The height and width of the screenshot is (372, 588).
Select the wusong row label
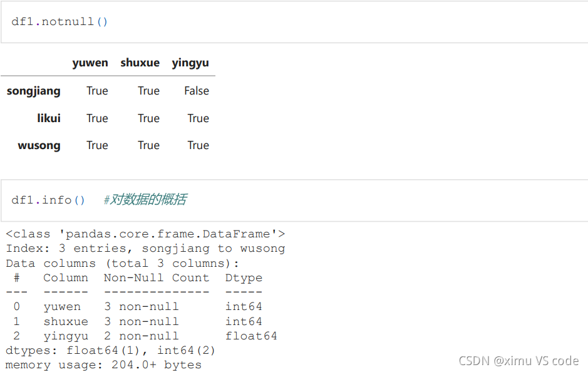click(39, 145)
